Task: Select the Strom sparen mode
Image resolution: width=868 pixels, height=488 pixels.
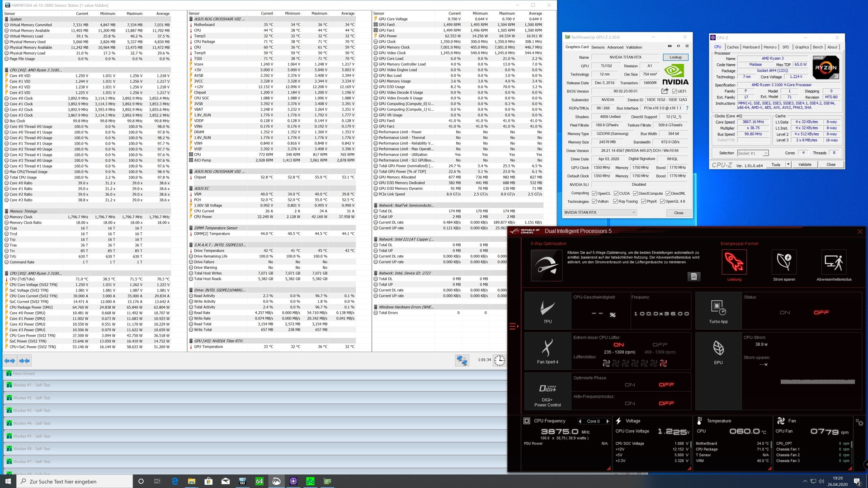Action: (x=784, y=262)
